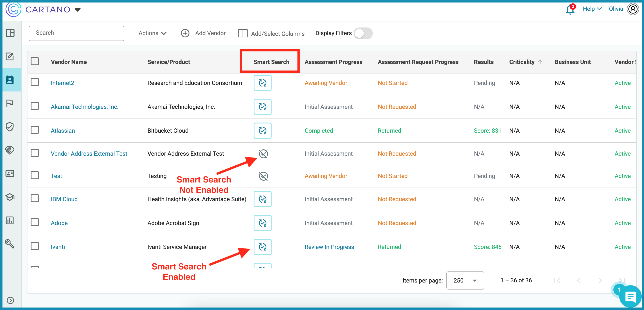Click Smart Search icon for Ivanti
Viewport: 644px width, 310px height.
263,247
